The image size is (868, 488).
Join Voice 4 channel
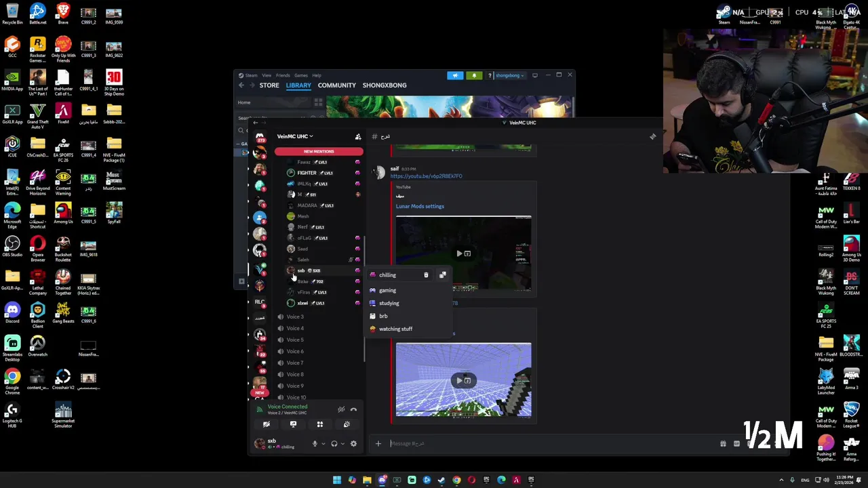(294, 328)
